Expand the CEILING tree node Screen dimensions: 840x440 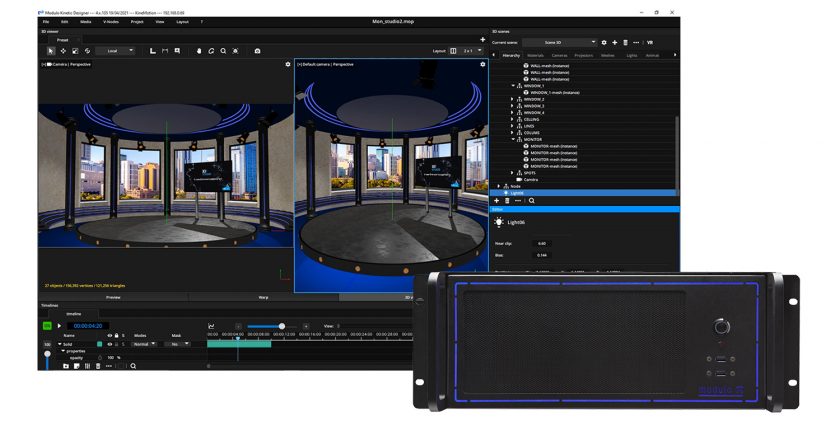click(513, 120)
